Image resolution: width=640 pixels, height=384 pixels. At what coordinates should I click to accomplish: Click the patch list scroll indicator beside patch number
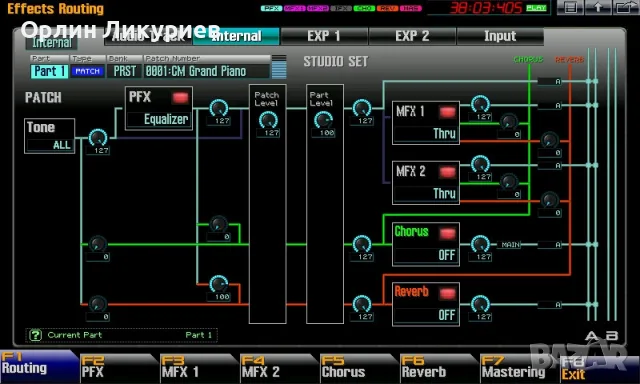tap(279, 67)
